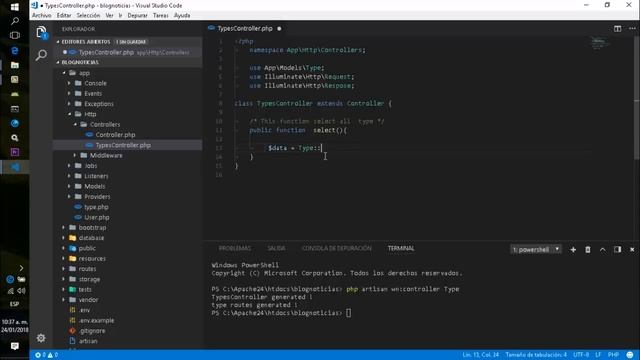Image resolution: width=640 pixels, height=360 pixels.
Task: Expand the database folder
Action: (91, 238)
